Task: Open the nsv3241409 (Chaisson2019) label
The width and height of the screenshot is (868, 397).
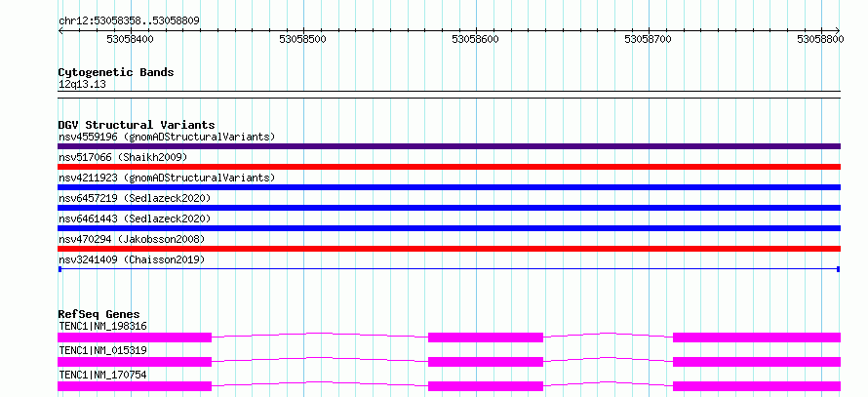Action: point(132,259)
